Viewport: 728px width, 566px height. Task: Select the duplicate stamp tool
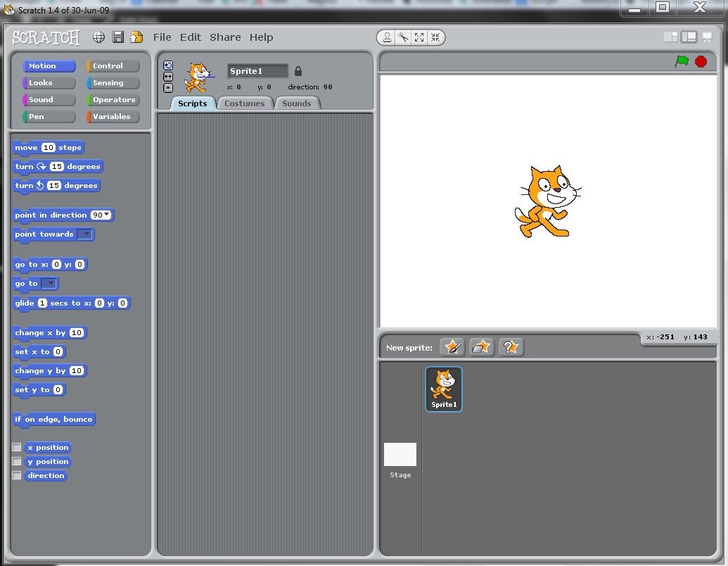click(387, 37)
